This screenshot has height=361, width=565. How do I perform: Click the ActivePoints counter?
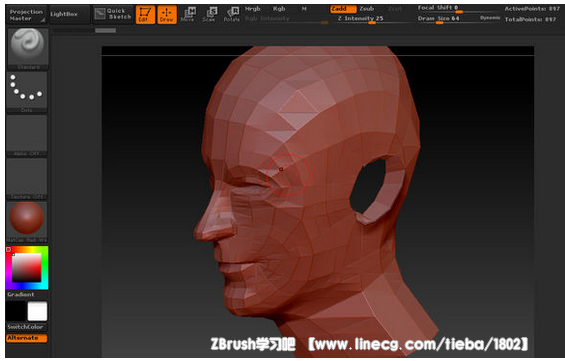(x=532, y=9)
